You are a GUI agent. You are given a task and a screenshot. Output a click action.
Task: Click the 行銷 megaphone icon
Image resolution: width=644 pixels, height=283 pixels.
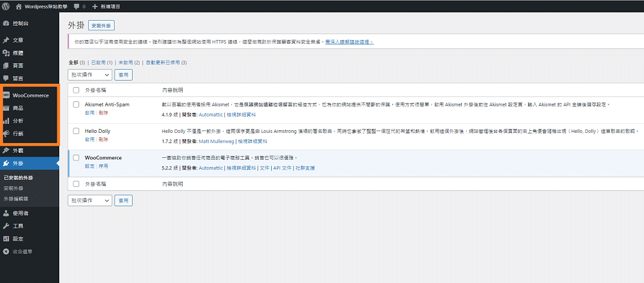[x=6, y=133]
